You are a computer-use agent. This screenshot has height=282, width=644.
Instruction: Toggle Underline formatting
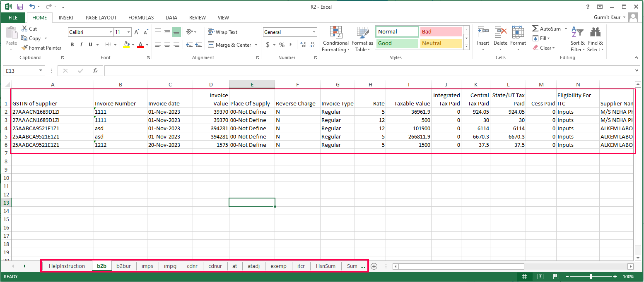tap(90, 45)
